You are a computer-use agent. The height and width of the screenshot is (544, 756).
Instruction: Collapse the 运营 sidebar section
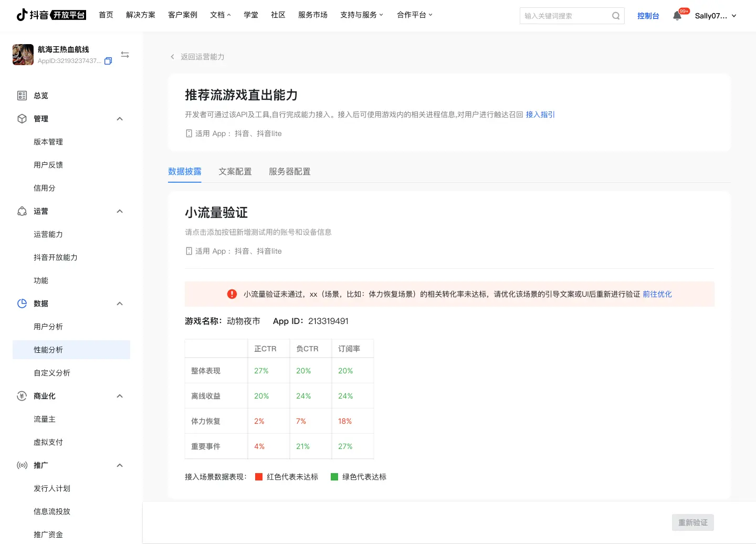(120, 211)
